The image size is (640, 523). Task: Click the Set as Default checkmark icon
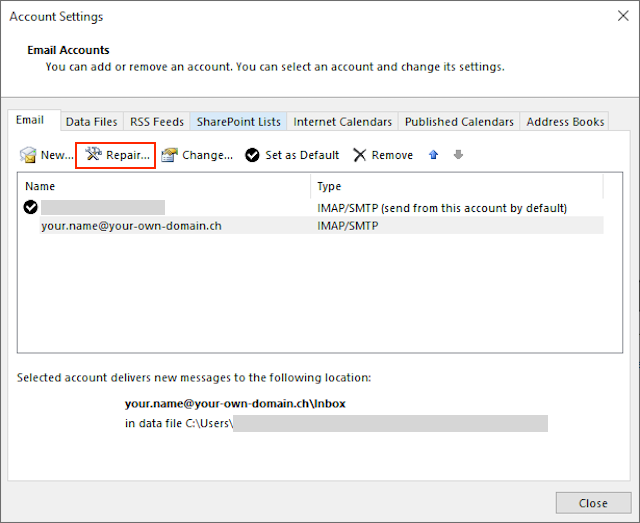click(252, 155)
